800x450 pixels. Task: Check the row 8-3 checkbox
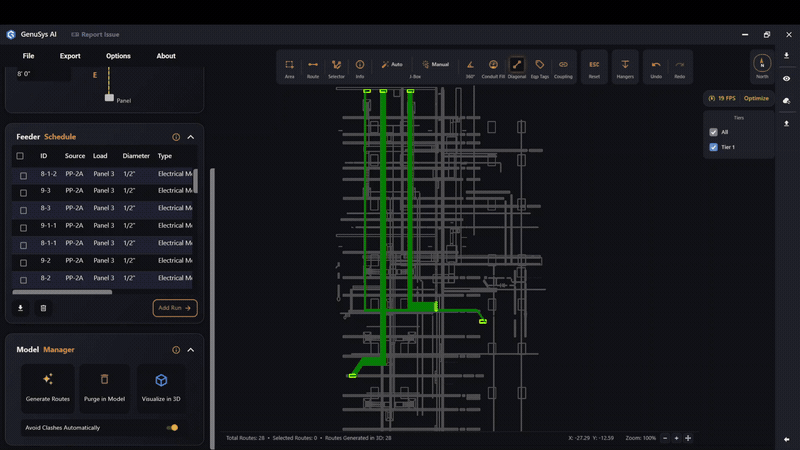23,210
